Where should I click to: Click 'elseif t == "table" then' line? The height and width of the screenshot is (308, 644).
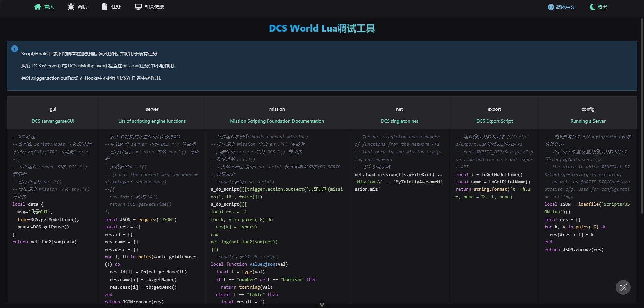247,295
